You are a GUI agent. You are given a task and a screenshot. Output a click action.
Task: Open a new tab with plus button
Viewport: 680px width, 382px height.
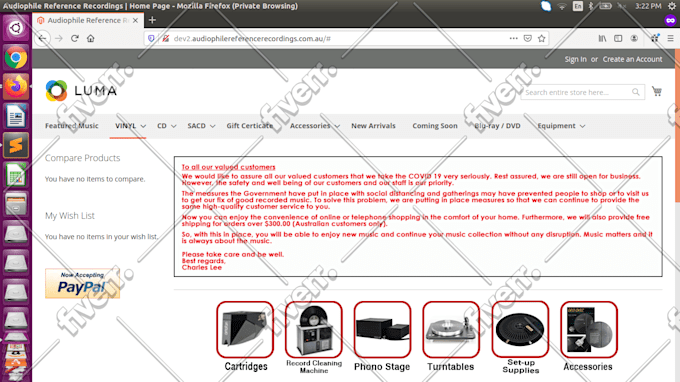click(x=152, y=20)
